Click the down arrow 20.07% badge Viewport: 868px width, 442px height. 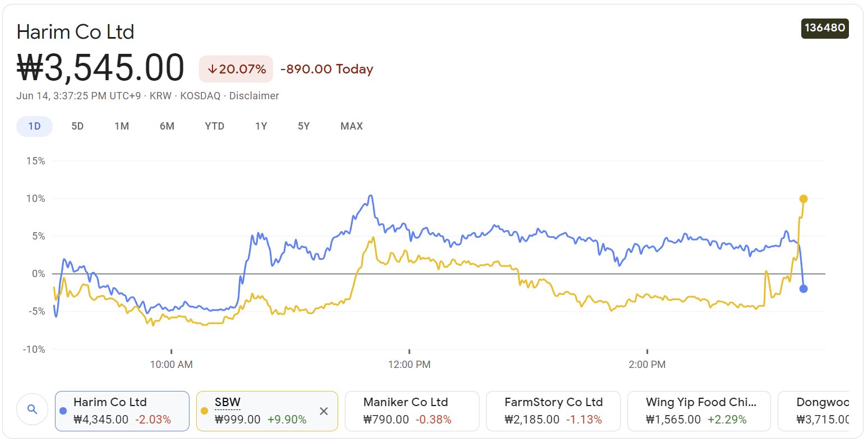click(236, 69)
